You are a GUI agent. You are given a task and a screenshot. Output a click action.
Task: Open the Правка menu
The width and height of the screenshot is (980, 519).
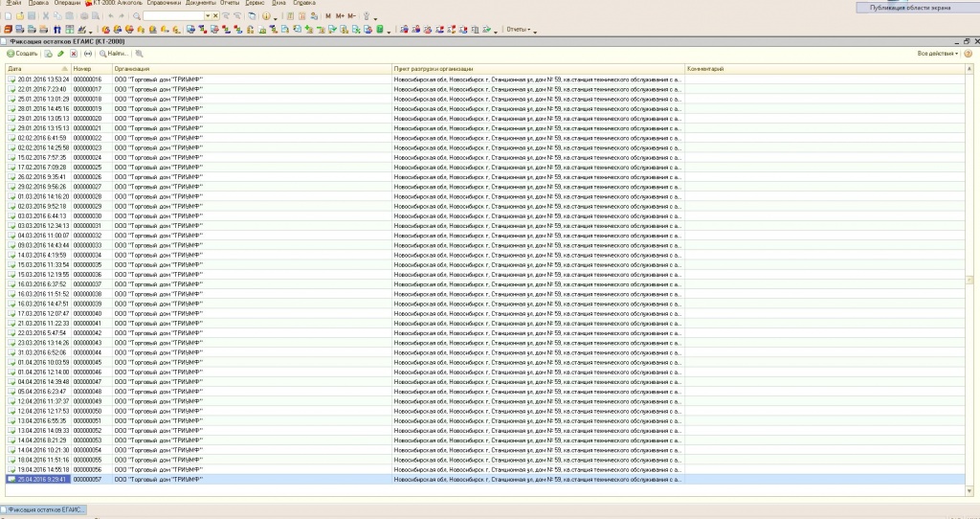pyautogui.click(x=38, y=3)
